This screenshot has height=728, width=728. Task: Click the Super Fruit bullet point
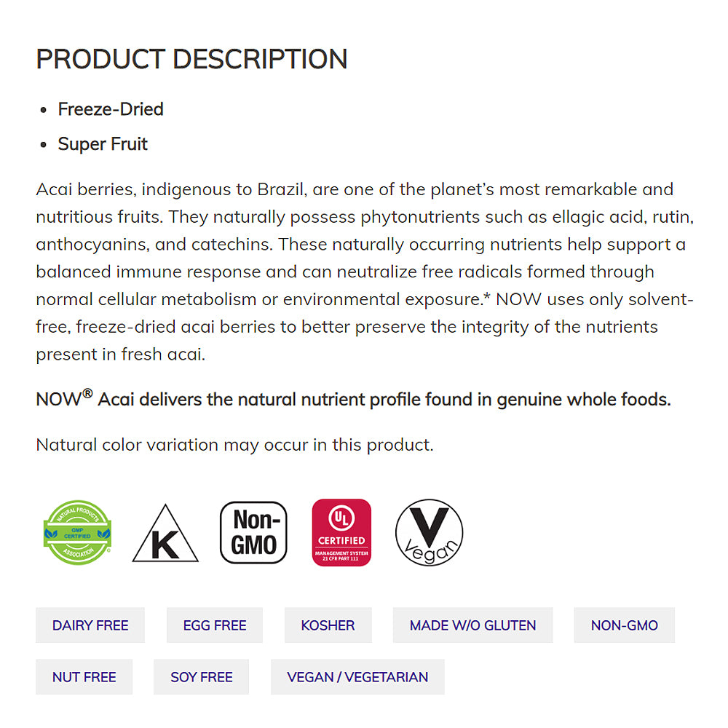click(x=103, y=144)
